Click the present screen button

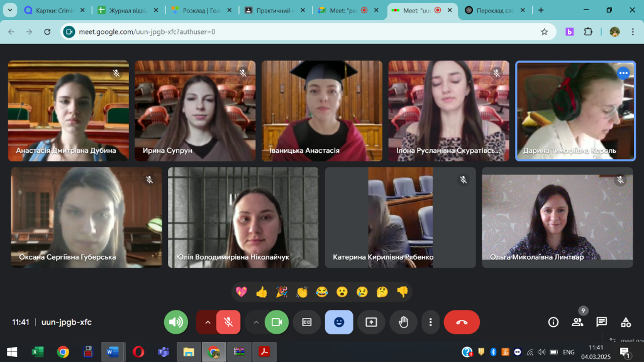371,322
